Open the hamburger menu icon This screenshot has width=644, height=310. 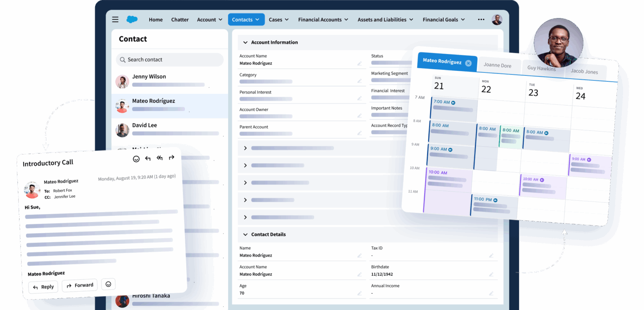pos(115,19)
